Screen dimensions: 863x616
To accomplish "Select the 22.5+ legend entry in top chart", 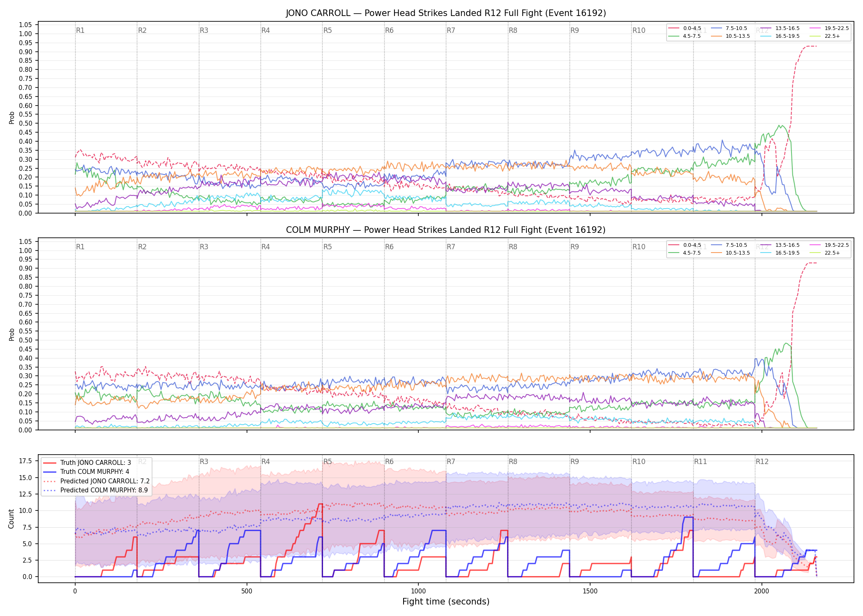I will click(x=825, y=36).
